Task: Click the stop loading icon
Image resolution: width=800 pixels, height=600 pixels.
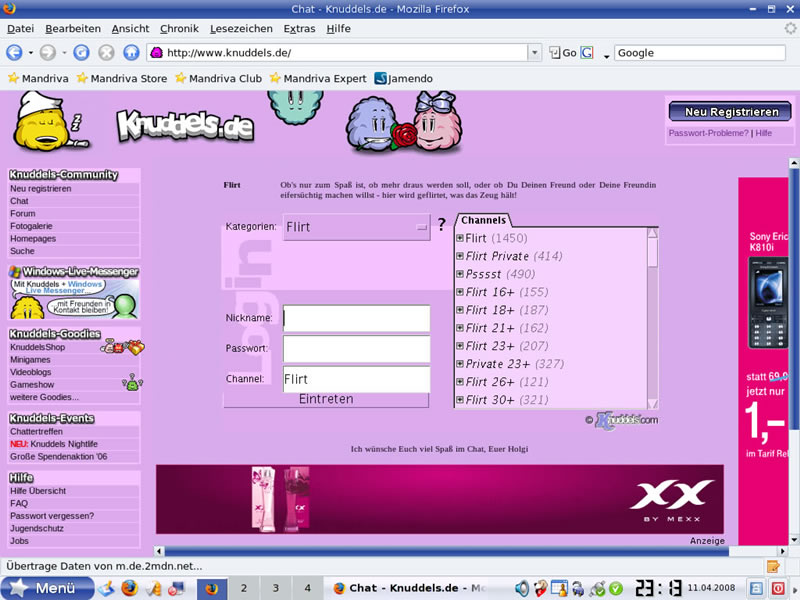Action: pos(105,53)
